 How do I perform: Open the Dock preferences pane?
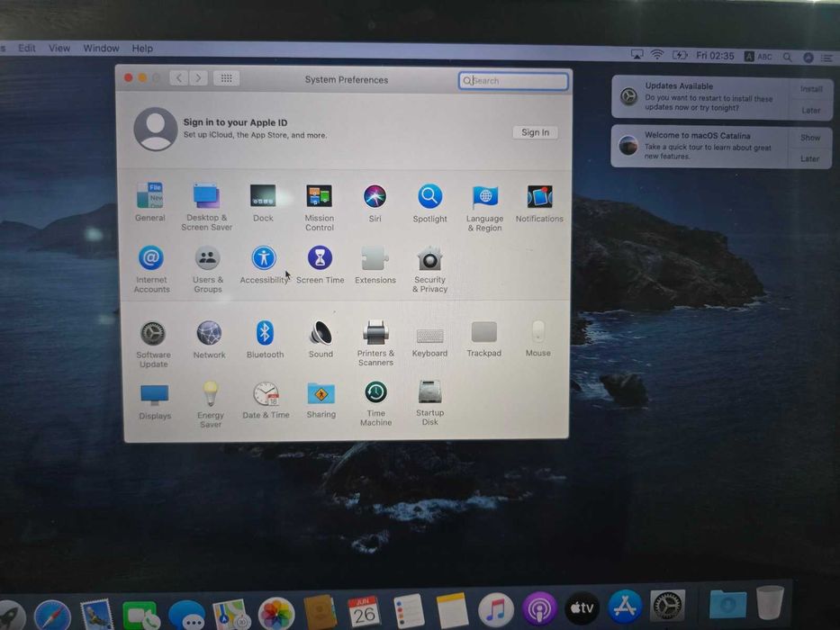point(263,202)
